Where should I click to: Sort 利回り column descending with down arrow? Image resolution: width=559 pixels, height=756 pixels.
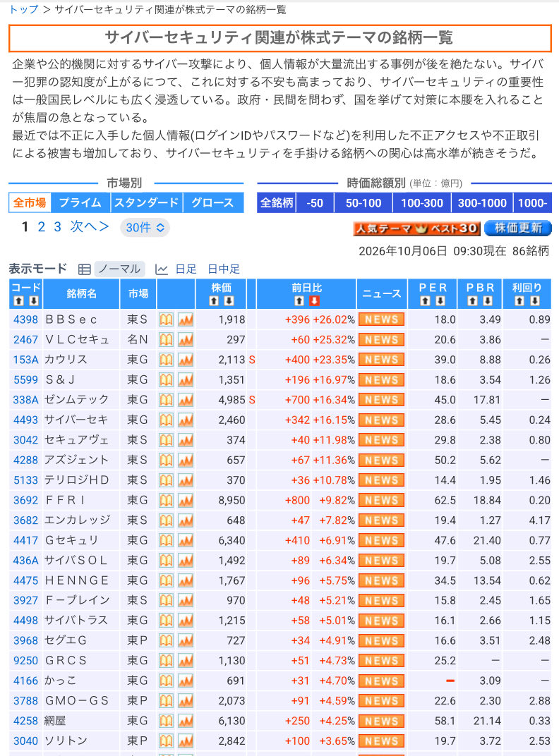pyautogui.click(x=535, y=301)
